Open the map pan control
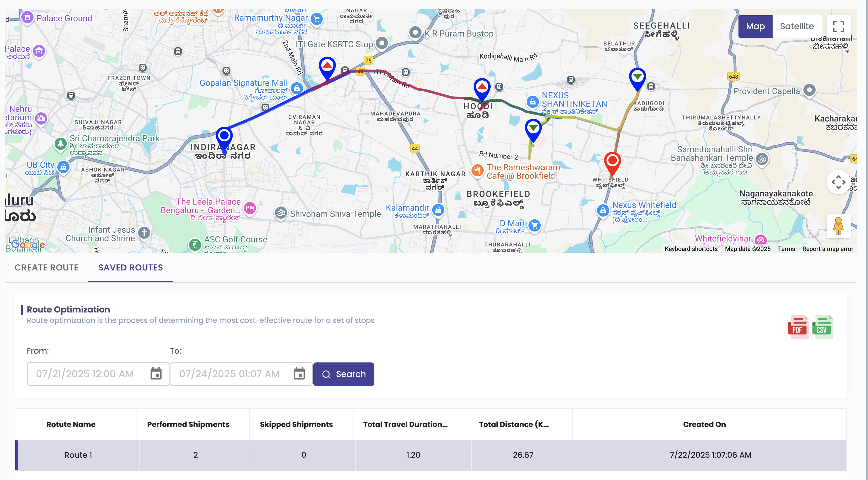This screenshot has height=480, width=868. 838,182
